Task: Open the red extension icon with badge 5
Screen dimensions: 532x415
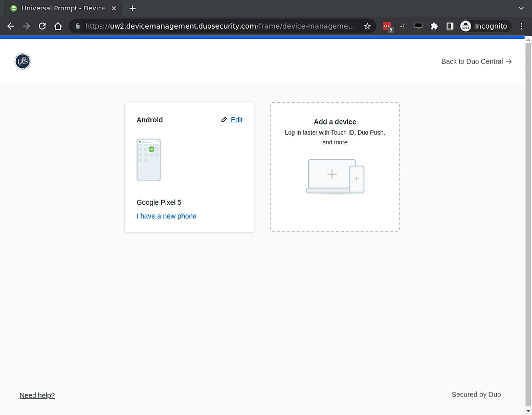Action: 387,27
